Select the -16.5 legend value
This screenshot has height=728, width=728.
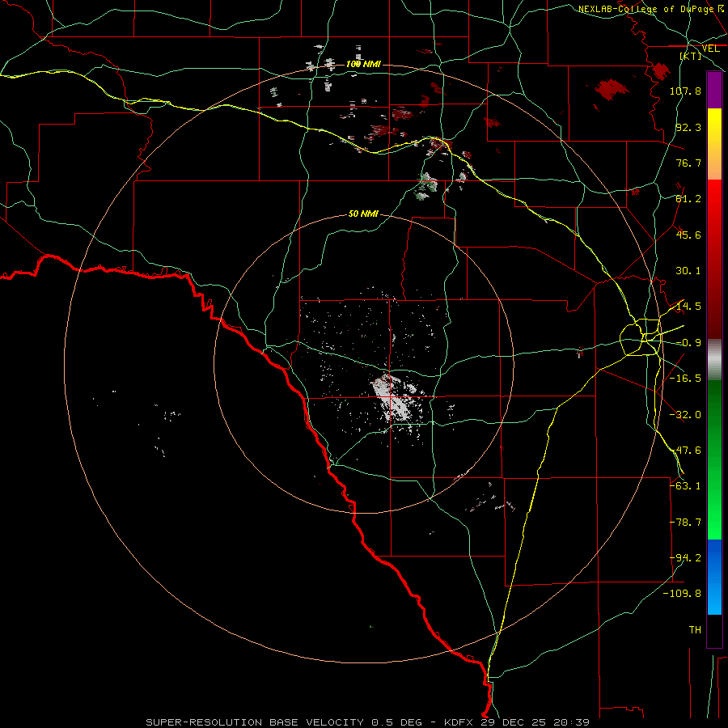[685, 379]
